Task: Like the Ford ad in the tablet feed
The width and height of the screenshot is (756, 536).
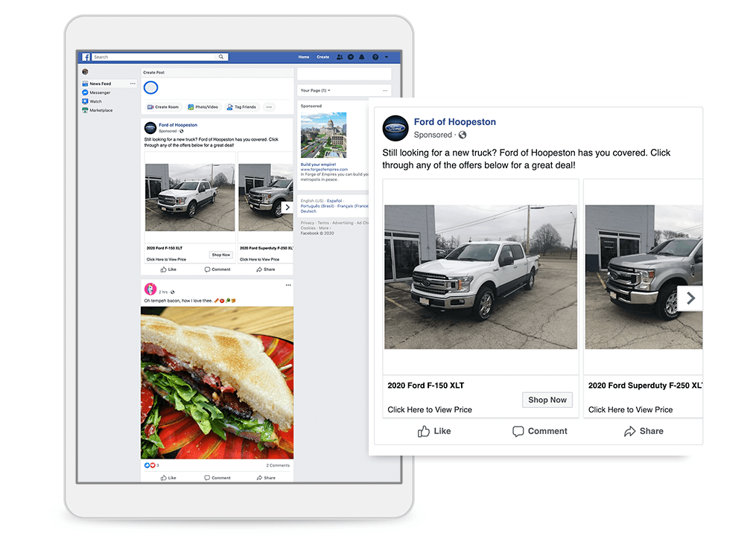Action: [168, 269]
